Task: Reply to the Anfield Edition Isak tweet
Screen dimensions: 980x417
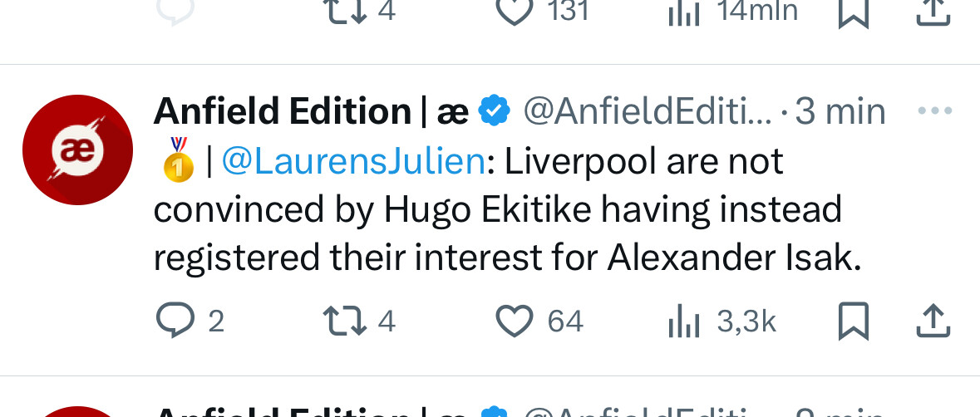Action: 173,320
